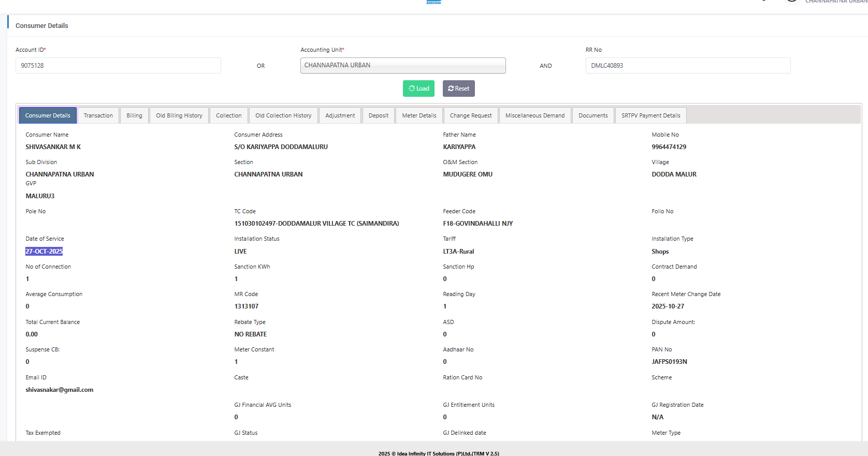This screenshot has width=868, height=456.
Task: View the SRTPV Payment Details tab
Action: (651, 115)
